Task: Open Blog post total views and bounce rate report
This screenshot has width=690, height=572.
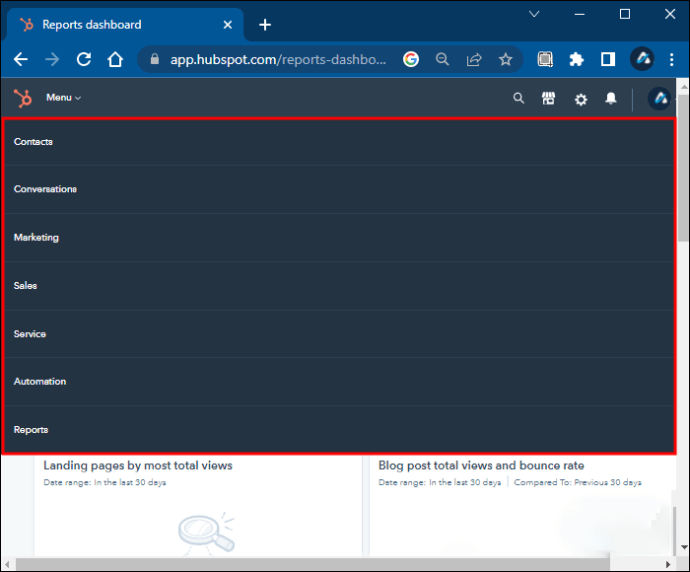Action: click(481, 466)
